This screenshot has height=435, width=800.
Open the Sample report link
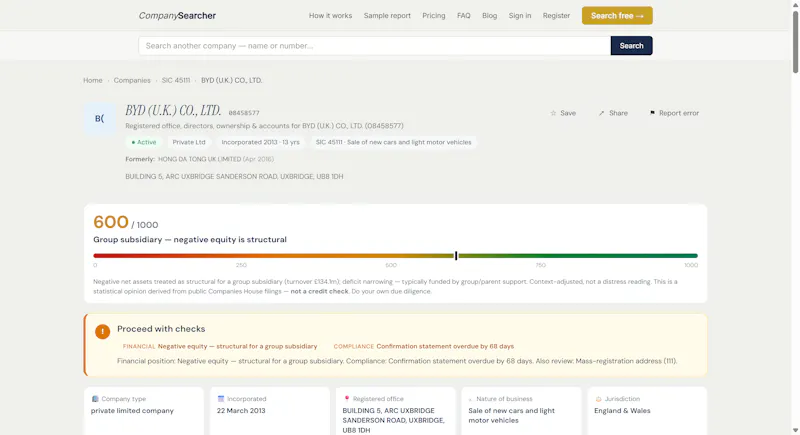point(387,16)
